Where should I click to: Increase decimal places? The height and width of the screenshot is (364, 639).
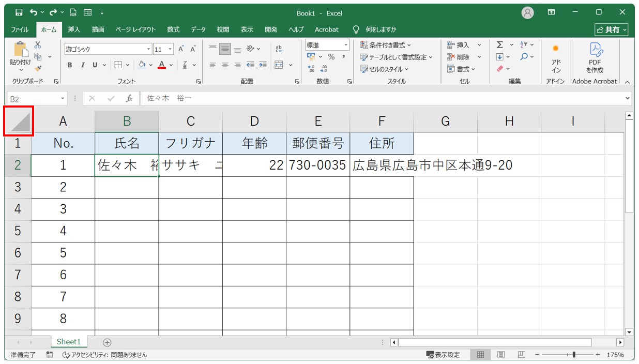pos(311,69)
